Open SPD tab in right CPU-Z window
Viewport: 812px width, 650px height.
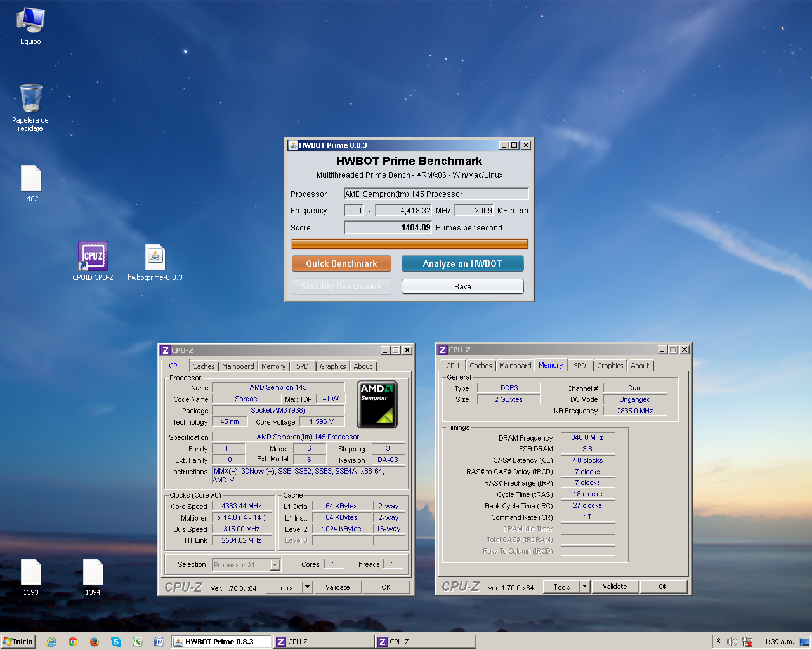pos(580,366)
